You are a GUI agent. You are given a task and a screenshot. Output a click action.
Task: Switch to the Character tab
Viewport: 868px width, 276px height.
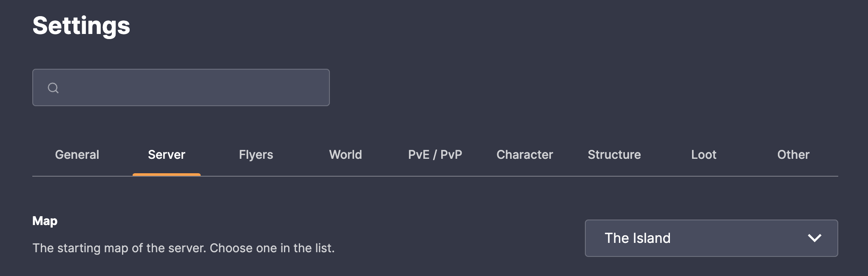pyautogui.click(x=525, y=155)
